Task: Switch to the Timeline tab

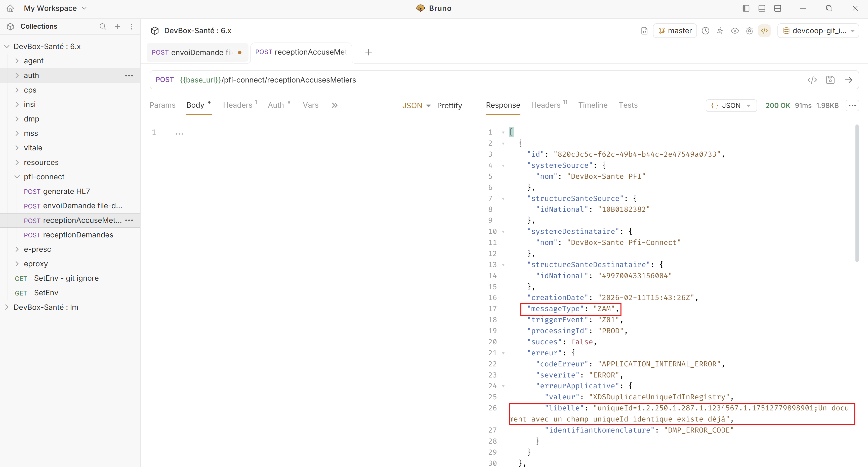Action: pyautogui.click(x=593, y=105)
